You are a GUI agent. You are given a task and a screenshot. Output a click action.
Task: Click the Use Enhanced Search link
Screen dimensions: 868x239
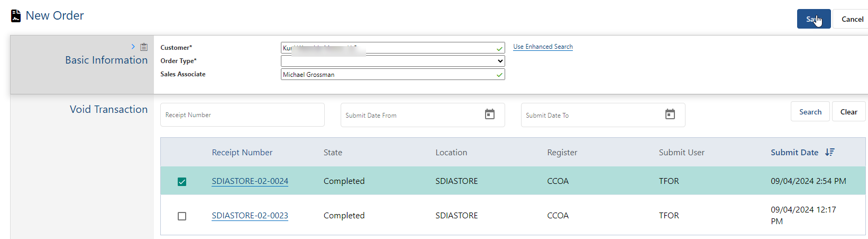543,47
